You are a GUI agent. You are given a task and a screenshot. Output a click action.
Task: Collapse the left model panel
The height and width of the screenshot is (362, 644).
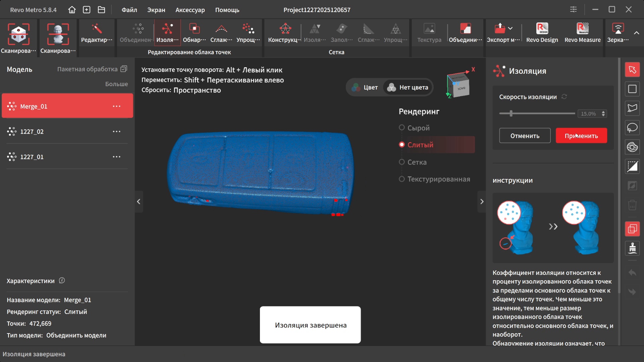(x=139, y=201)
